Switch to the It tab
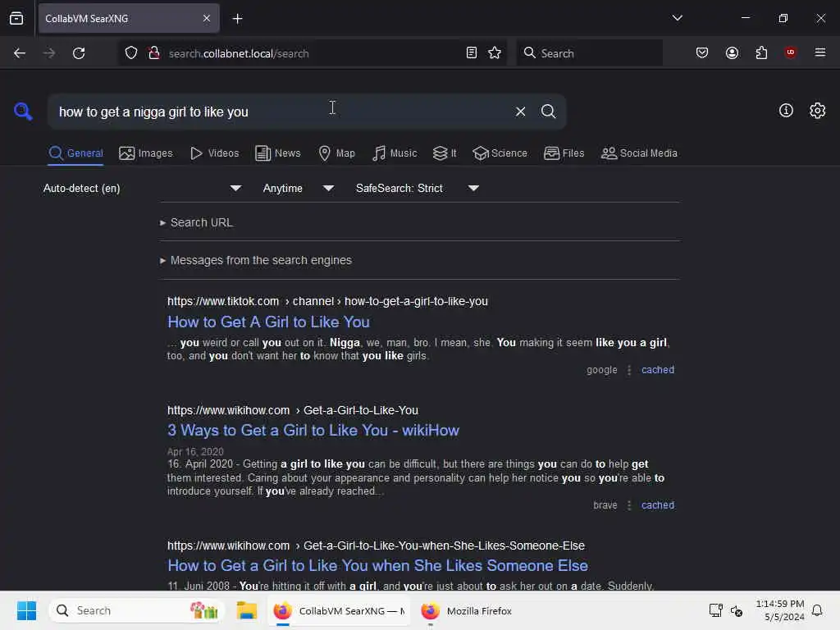Screen dimensions: 840x630 444,153
